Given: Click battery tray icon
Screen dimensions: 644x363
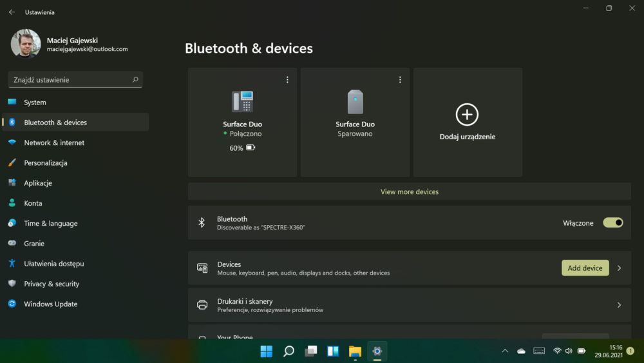Looking at the screenshot, I should pyautogui.click(x=582, y=351).
